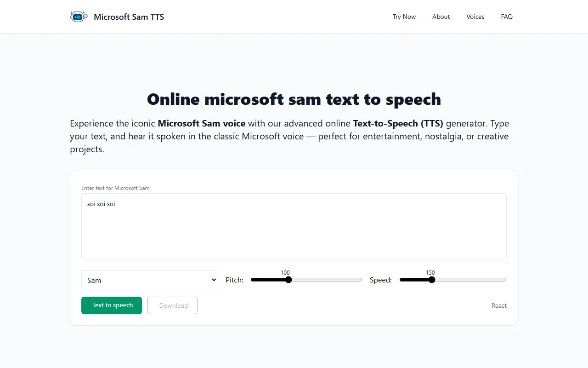Click the 'Enter text for Microsoft Sam' label
The width and height of the screenshot is (588, 368).
115,188
